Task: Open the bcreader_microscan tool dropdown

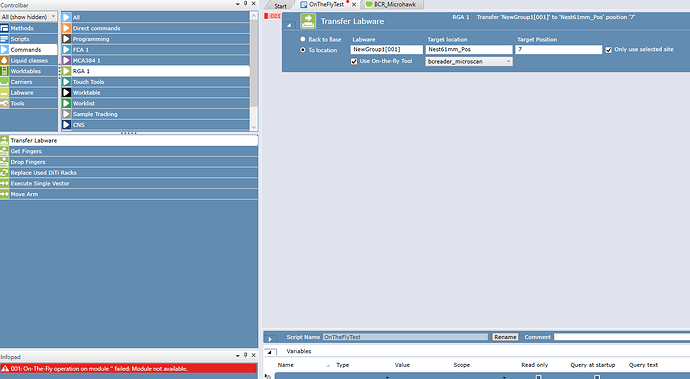Action: point(469,62)
